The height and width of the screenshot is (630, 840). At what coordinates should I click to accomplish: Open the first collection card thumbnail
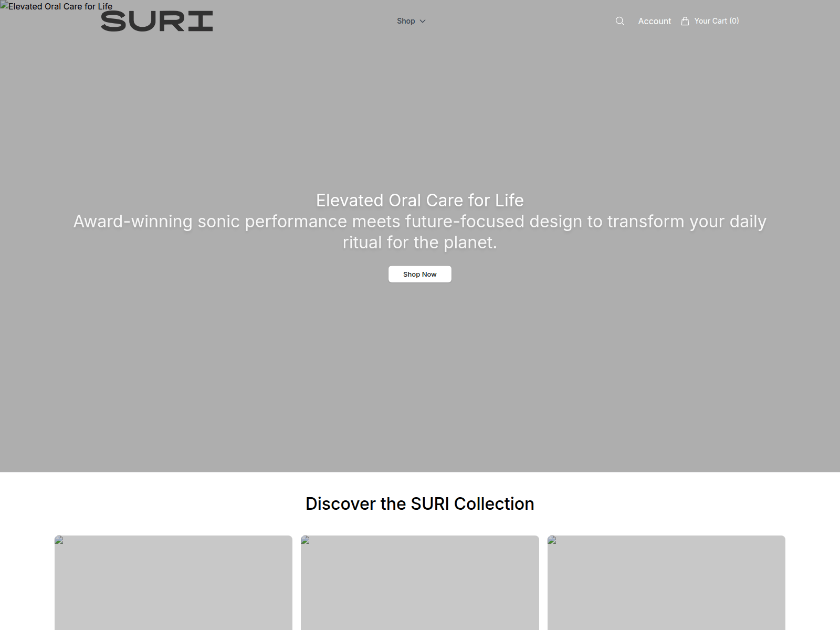173,583
